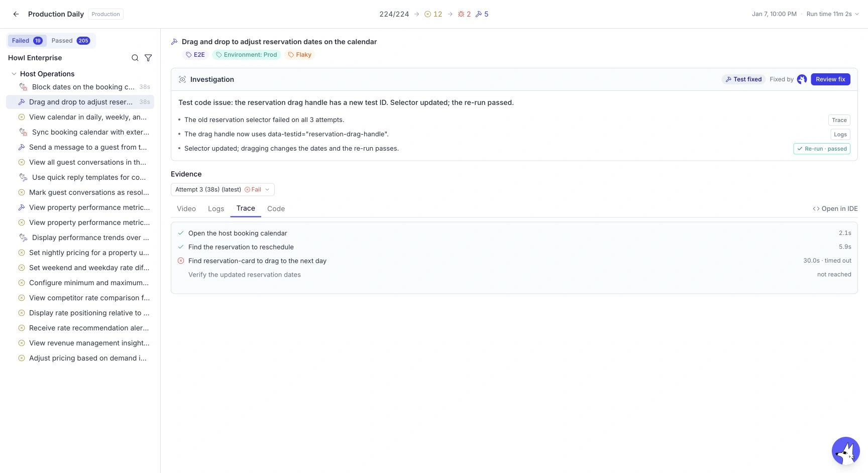868x473 pixels.
Task: Click the wrench icon beside the test title
Action: [174, 42]
